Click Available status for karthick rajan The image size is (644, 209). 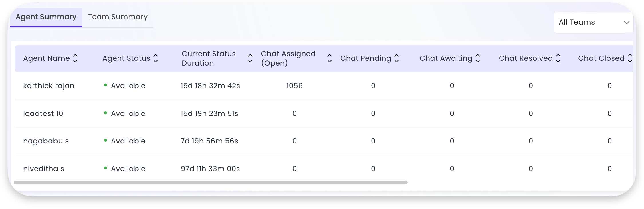tap(128, 86)
